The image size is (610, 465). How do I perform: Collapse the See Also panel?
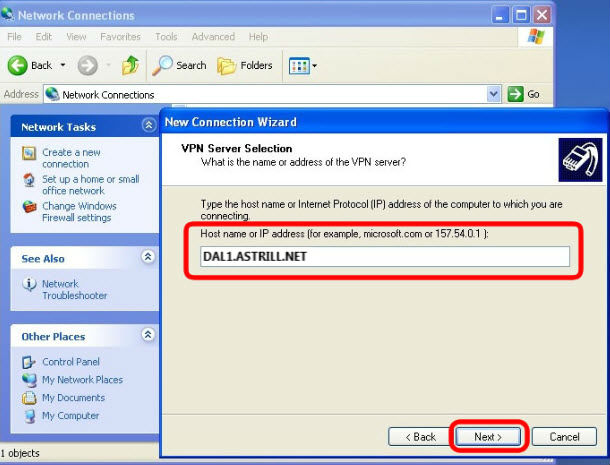tap(148, 257)
